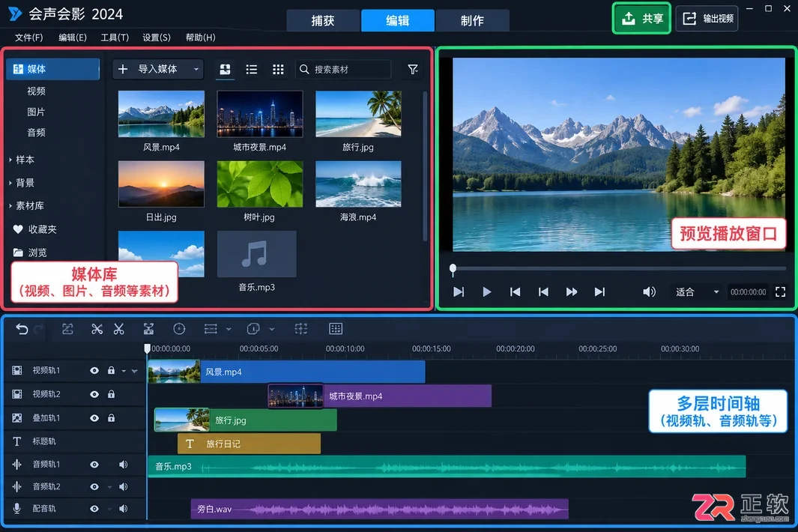Click the second scissors cut icon

tap(119, 330)
